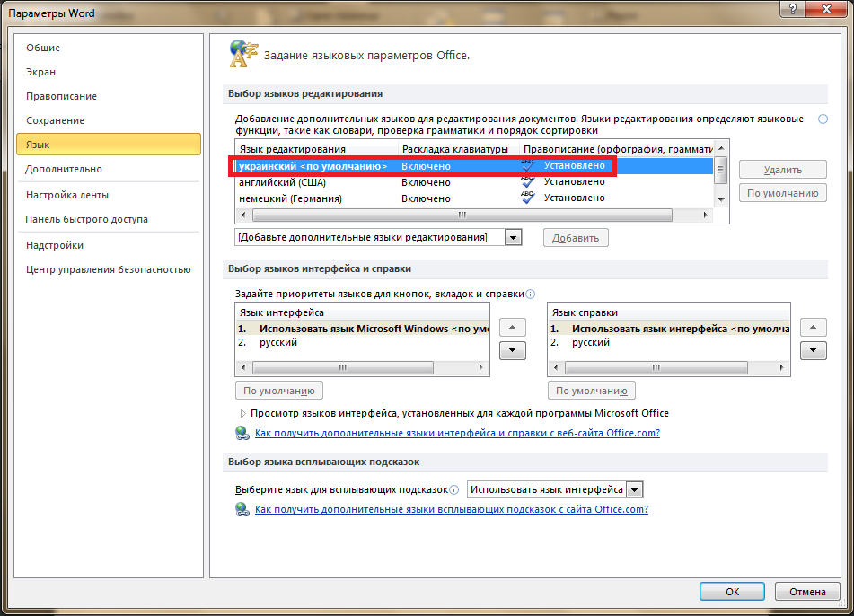Click По умолчанию button under help language list
The height and width of the screenshot is (616, 854).
(x=592, y=391)
